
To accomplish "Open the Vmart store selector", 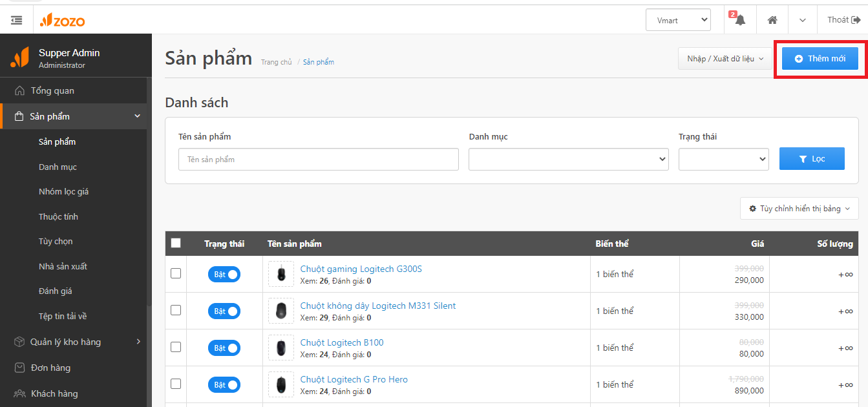I will 678,20.
